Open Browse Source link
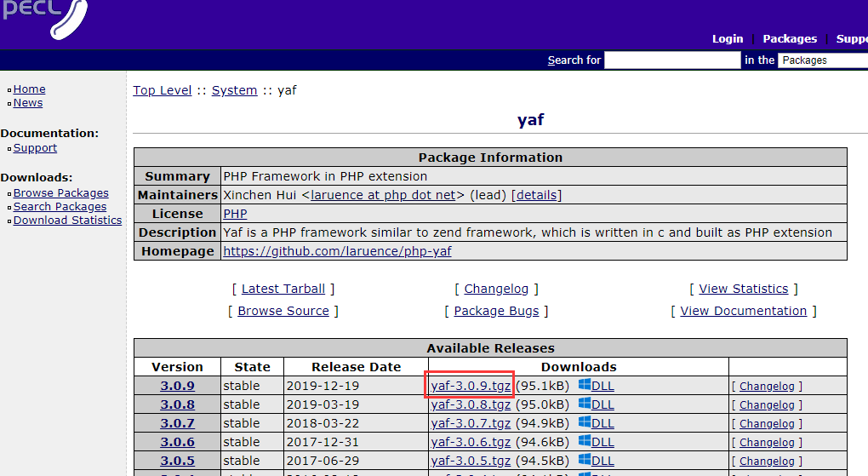 [x=283, y=311]
